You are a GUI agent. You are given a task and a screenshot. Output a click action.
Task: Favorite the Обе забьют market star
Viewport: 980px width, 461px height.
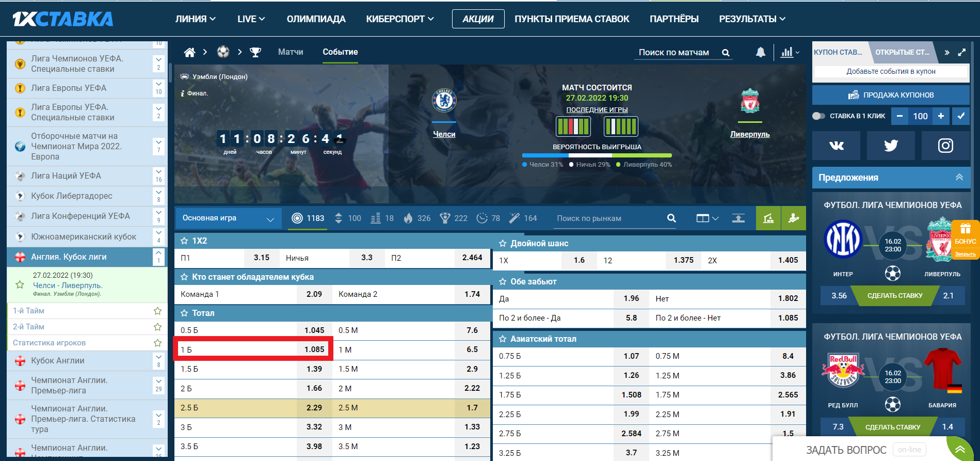pos(503,282)
